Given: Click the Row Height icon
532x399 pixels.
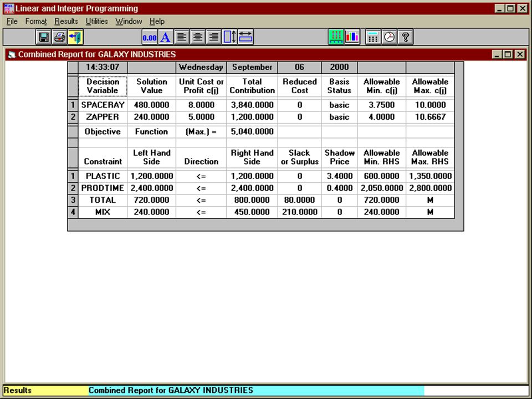Looking at the screenshot, I should click(x=229, y=37).
